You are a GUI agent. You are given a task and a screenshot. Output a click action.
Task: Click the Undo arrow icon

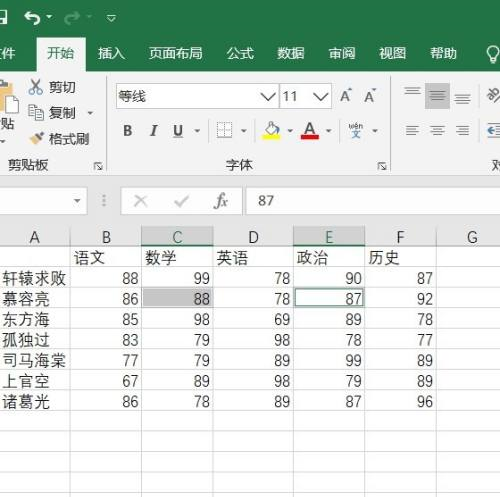coord(32,18)
